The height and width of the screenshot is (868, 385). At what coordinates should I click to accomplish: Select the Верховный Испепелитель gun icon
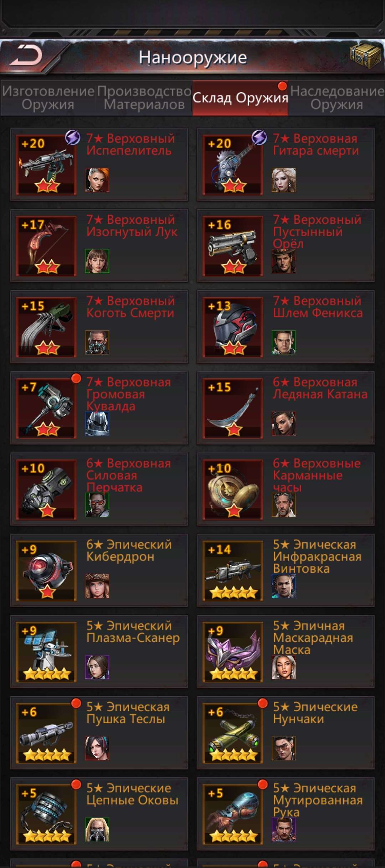(46, 165)
